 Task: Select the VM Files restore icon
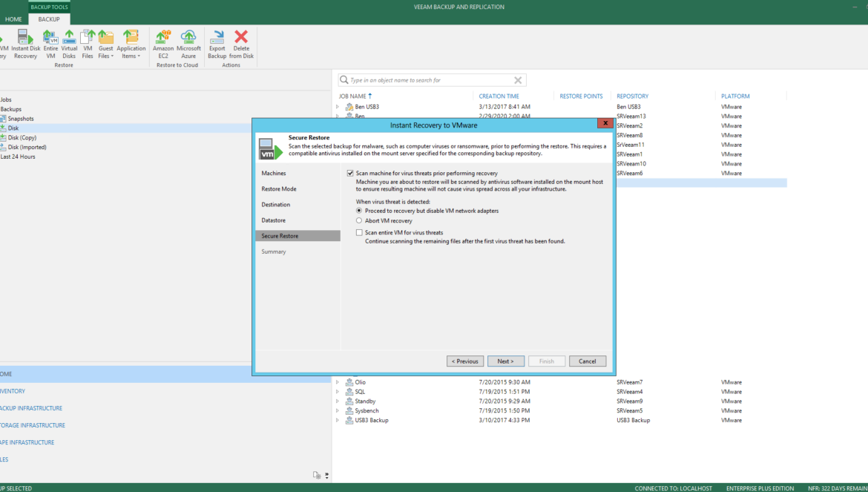(88, 45)
